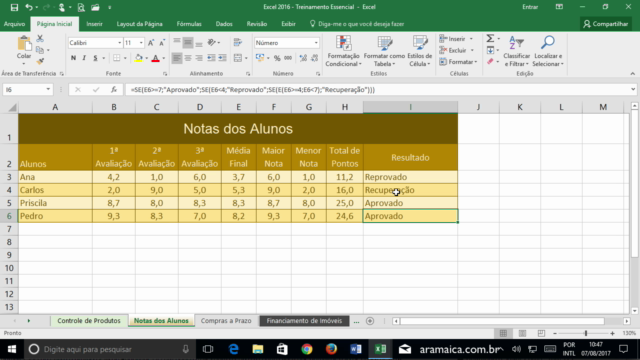
Task: Apply fill color bucket to cell
Action: pos(139,58)
